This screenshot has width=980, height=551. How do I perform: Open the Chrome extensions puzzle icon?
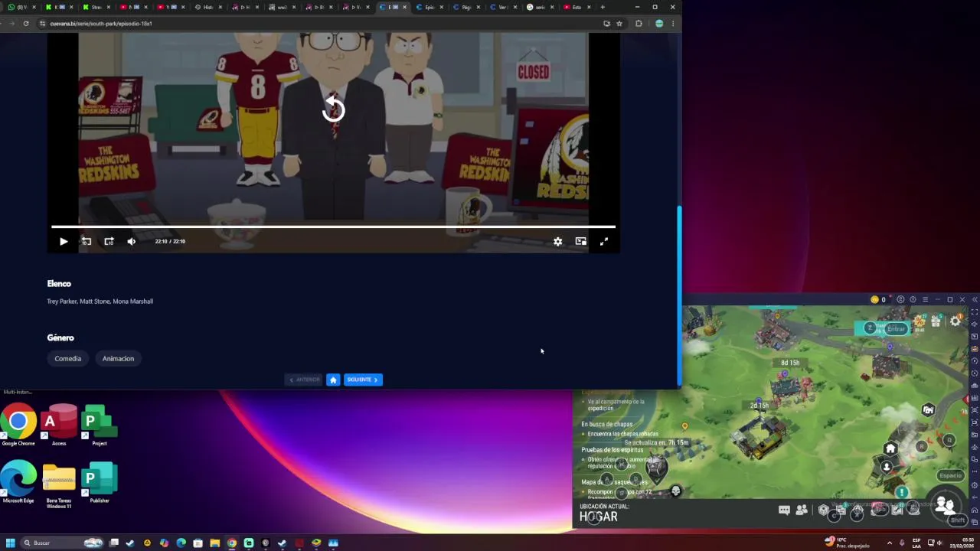click(x=639, y=24)
